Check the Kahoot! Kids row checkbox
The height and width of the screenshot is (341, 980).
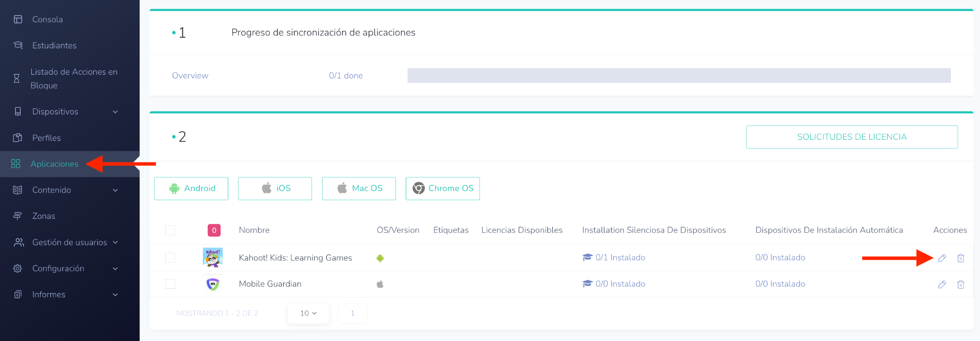170,258
